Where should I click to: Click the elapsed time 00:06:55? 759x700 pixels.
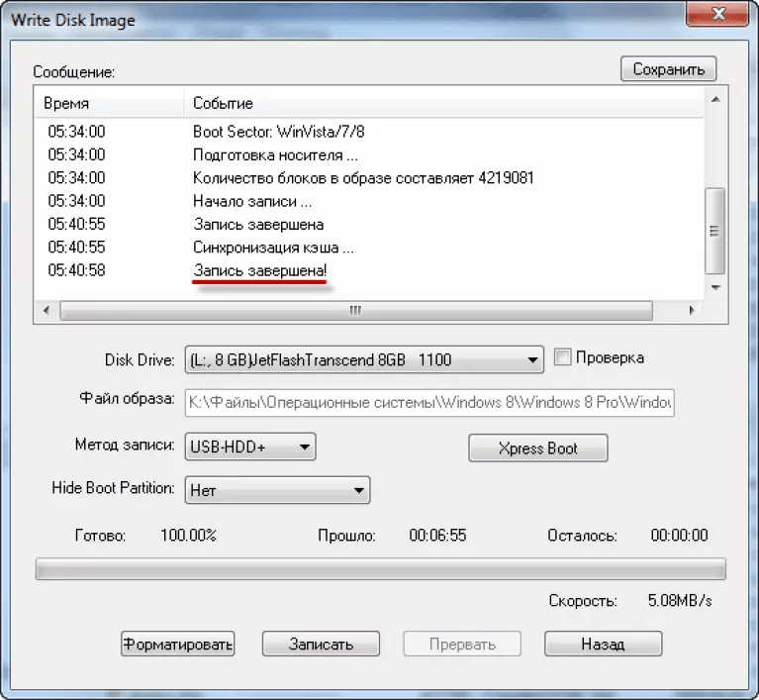click(437, 536)
